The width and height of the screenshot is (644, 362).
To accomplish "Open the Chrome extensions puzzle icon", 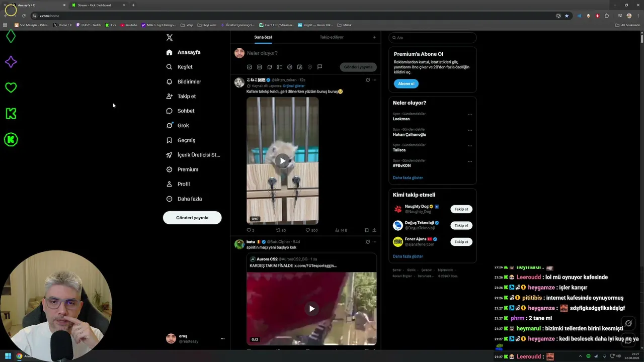I will pyautogui.click(x=607, y=16).
